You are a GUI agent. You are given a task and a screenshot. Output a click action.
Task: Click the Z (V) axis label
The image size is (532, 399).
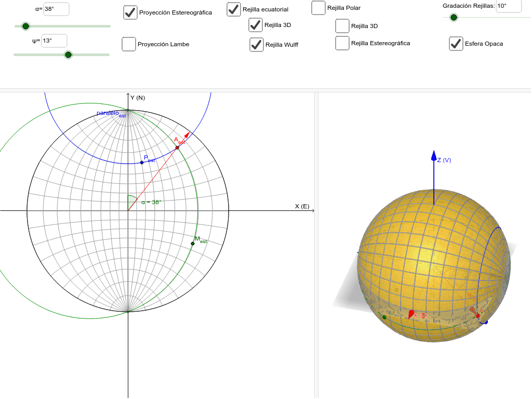tap(444, 160)
